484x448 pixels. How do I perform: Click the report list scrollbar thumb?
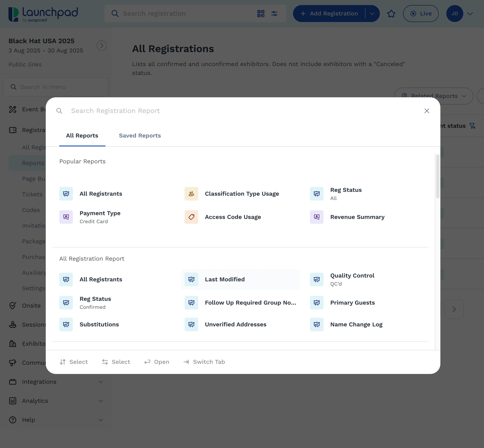[438, 176]
